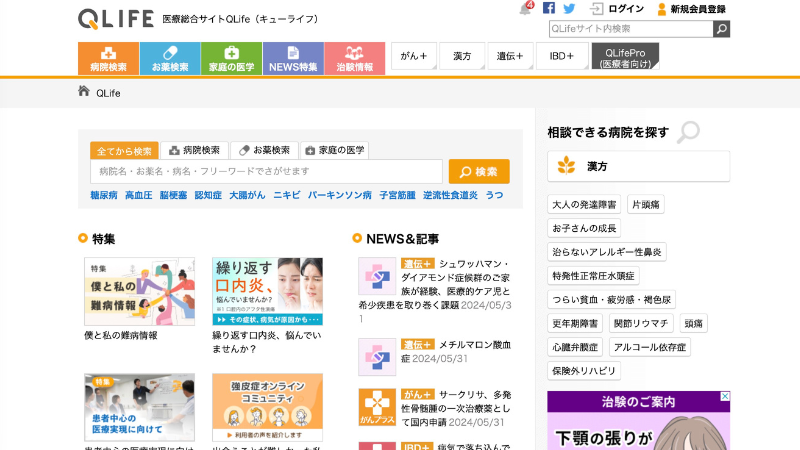This screenshot has width=800, height=450.
Task: Select the お子さんの成長 tag
Action: (x=584, y=228)
